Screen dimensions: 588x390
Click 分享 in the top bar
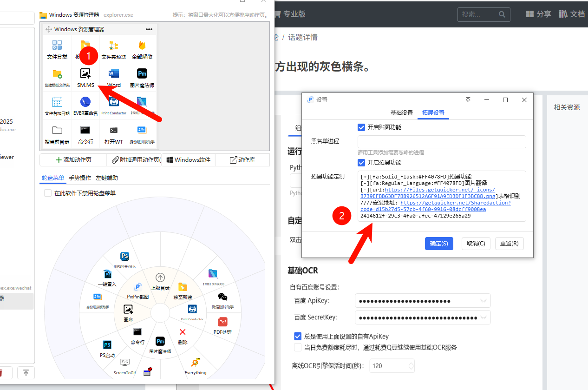538,14
